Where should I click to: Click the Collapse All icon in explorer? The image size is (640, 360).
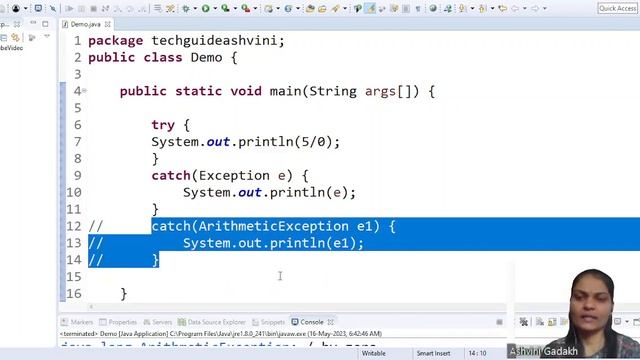click(x=3, y=38)
